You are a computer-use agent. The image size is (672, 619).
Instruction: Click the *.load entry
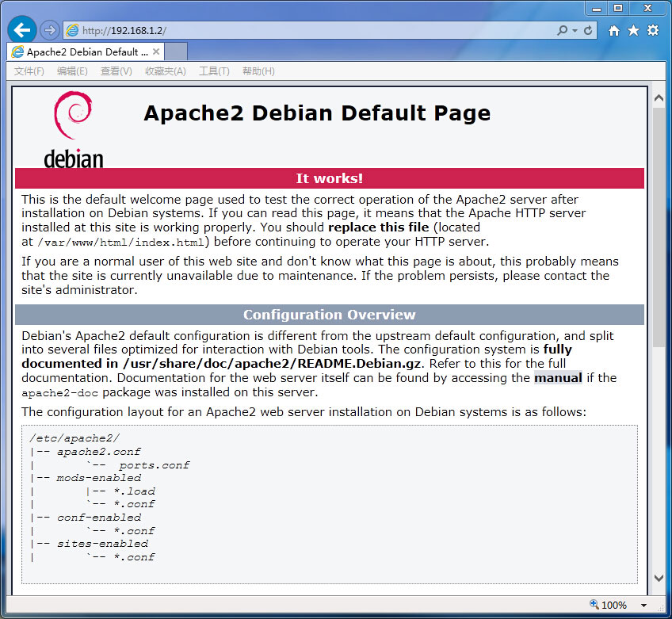click(134, 491)
